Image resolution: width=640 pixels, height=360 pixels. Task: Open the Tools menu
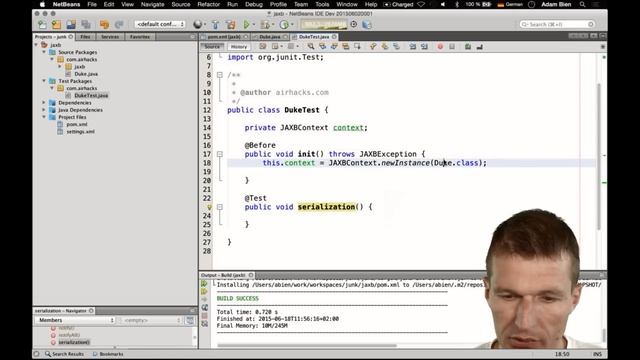[322, 4]
